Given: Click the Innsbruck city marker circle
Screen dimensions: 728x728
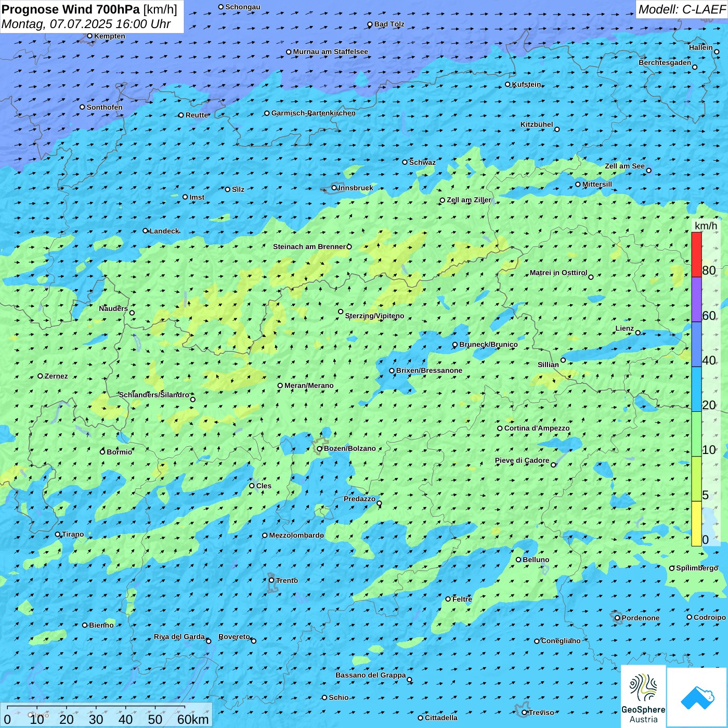Looking at the screenshot, I should [334, 188].
